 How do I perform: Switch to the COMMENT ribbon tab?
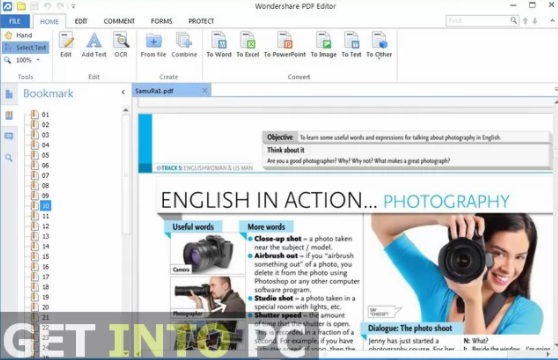119,21
